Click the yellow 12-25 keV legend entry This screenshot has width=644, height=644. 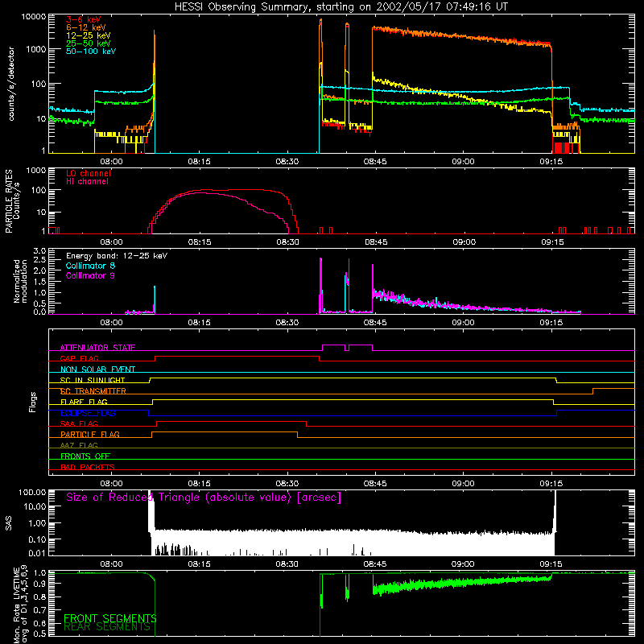pyautogui.click(x=89, y=35)
